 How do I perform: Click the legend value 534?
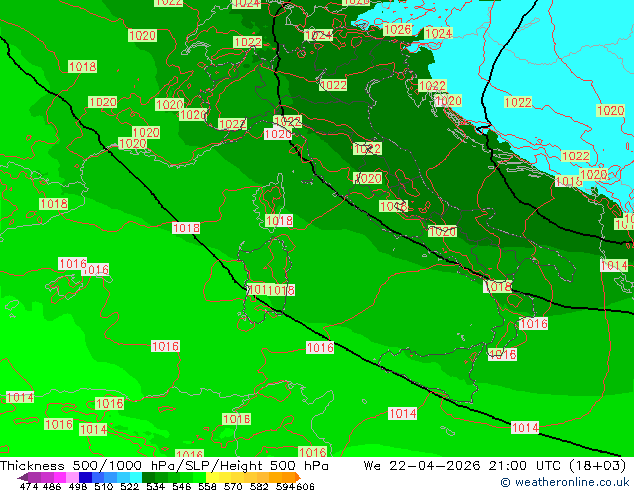tap(155, 486)
